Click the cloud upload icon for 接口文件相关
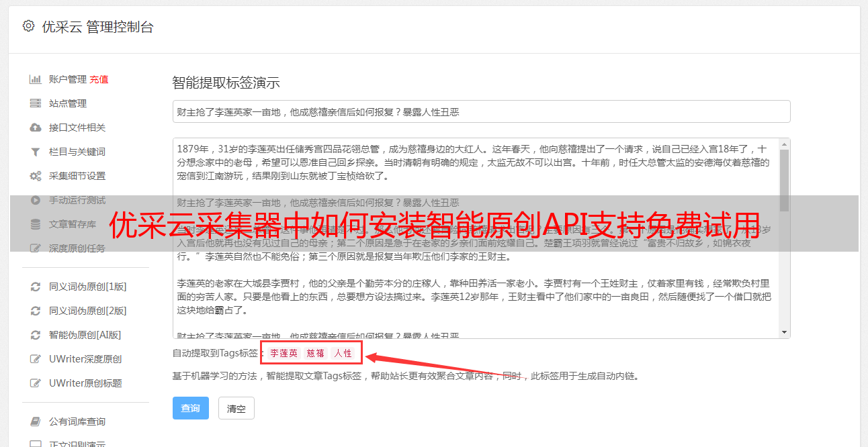 (x=36, y=128)
